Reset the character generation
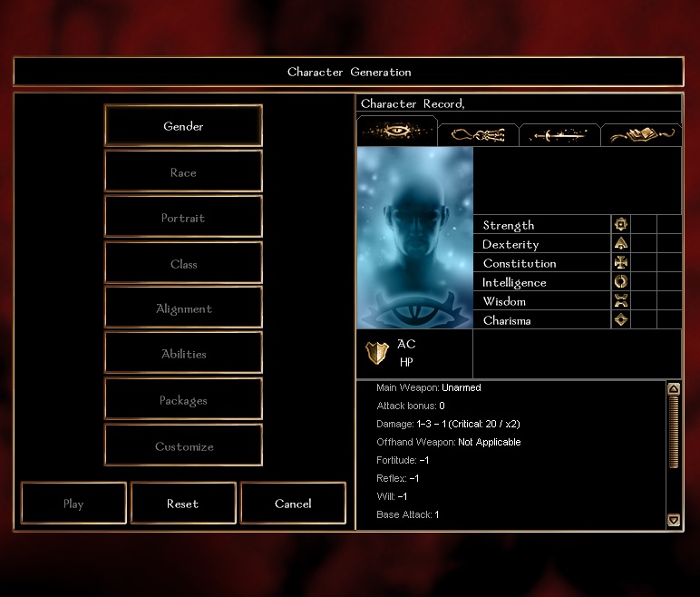This screenshot has width=700, height=597. (183, 504)
